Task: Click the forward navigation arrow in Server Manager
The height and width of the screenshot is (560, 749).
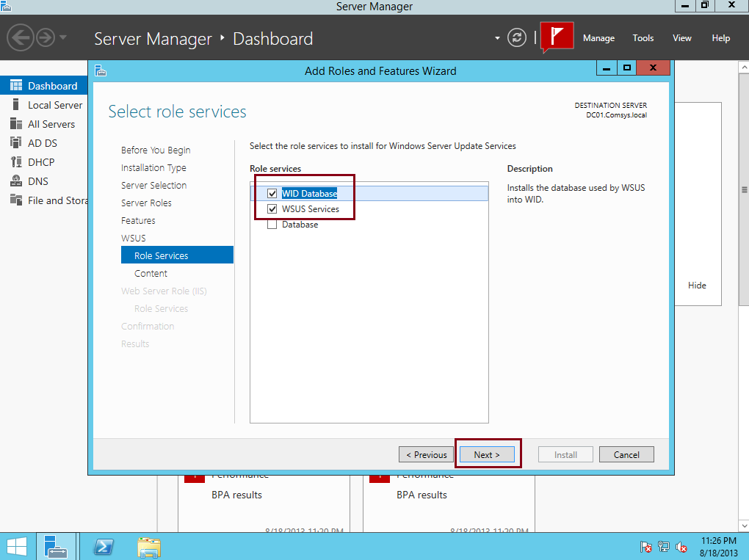Action: coord(46,37)
